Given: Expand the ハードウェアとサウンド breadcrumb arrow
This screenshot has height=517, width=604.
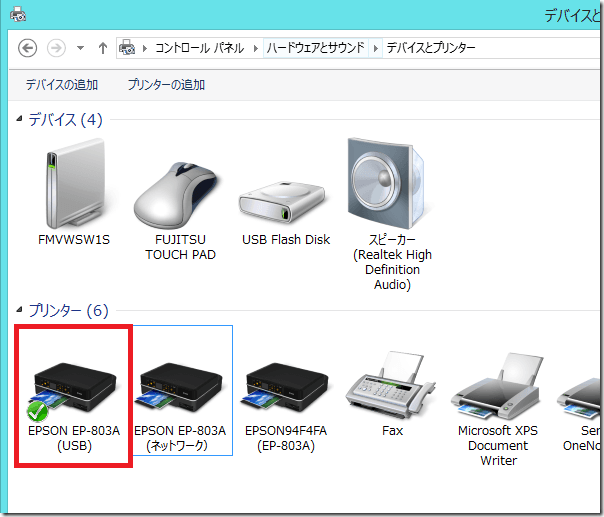Looking at the screenshot, I should point(376,48).
